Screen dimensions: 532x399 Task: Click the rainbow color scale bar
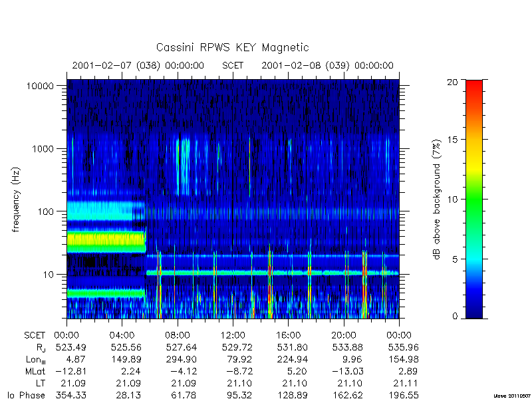click(474, 199)
